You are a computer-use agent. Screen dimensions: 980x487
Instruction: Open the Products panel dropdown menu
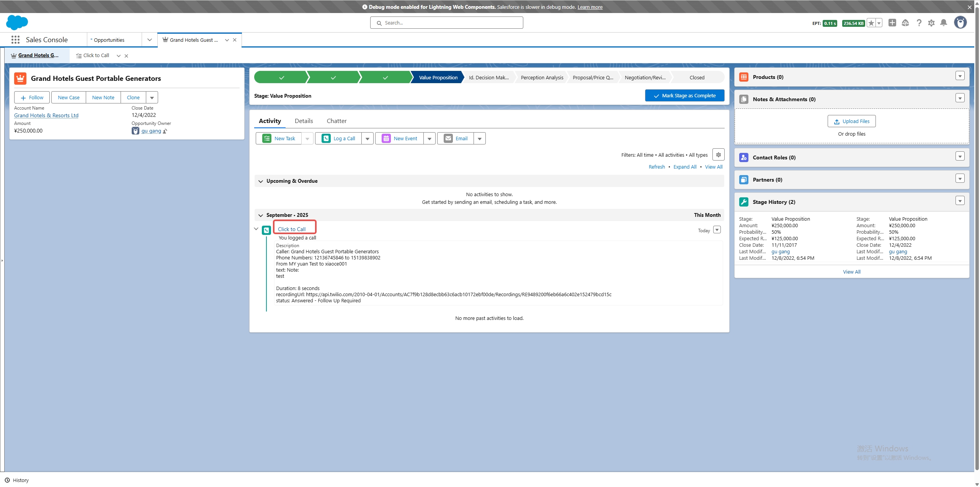pyautogui.click(x=960, y=76)
